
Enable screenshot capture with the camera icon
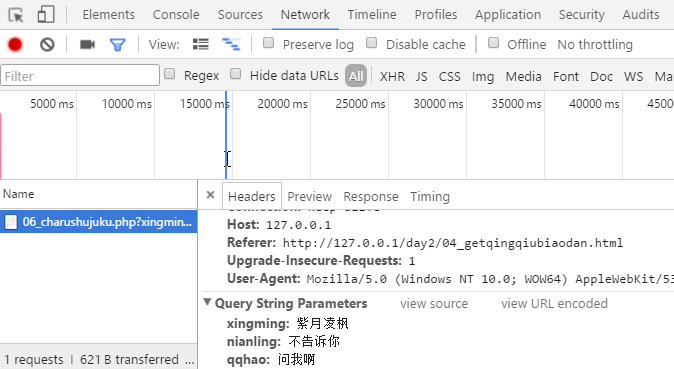(x=87, y=44)
